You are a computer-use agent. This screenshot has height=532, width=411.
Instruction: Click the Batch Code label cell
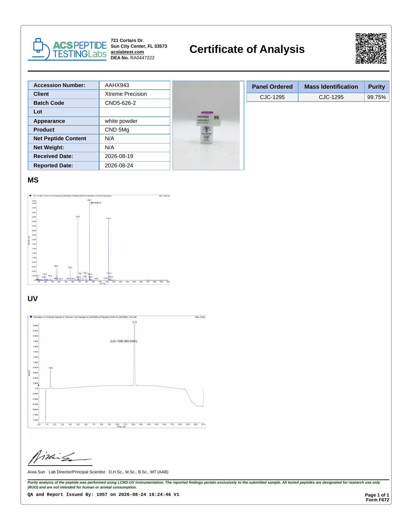click(x=64, y=103)
